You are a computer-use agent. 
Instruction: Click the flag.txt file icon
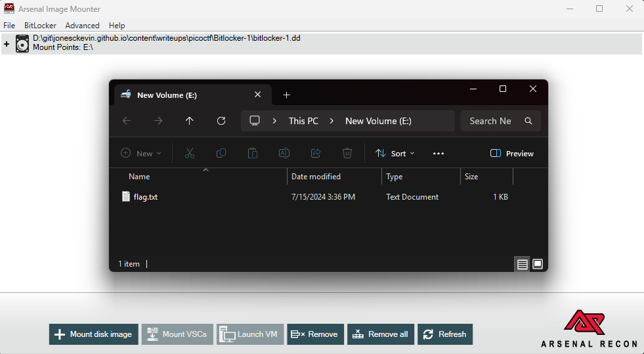point(126,196)
